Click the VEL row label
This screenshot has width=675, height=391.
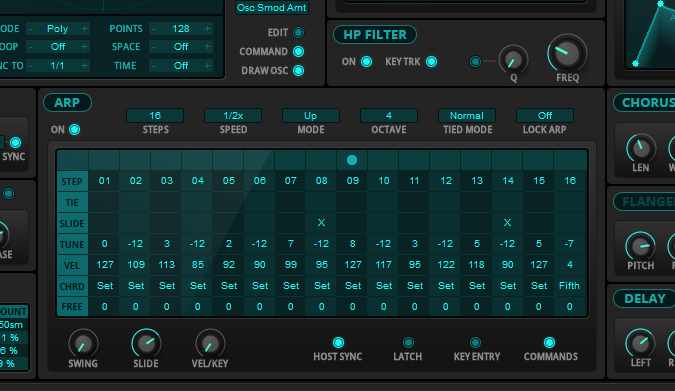coord(72,265)
